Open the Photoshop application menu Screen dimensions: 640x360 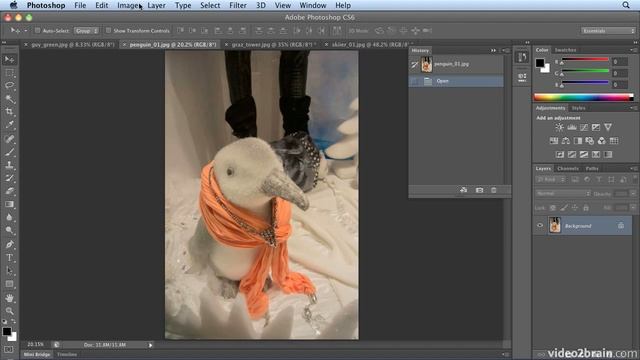pyautogui.click(x=46, y=5)
